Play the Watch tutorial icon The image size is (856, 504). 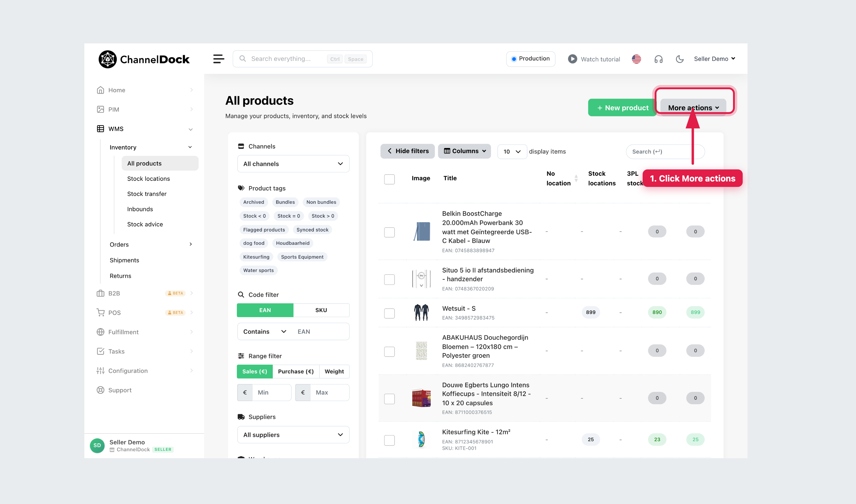pos(572,59)
